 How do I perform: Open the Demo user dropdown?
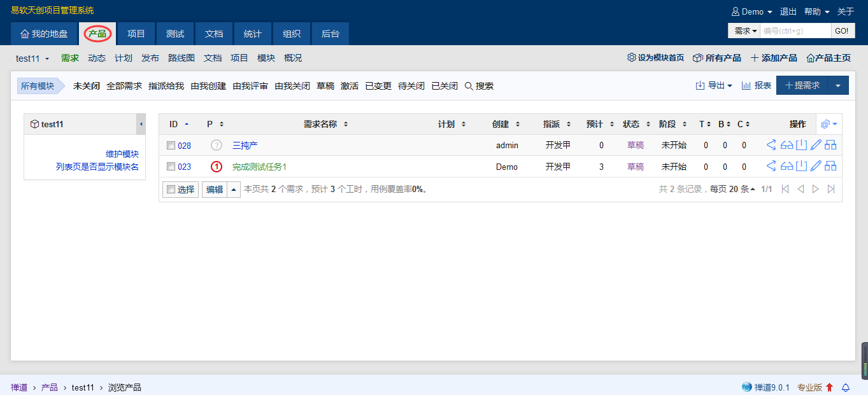coord(752,11)
